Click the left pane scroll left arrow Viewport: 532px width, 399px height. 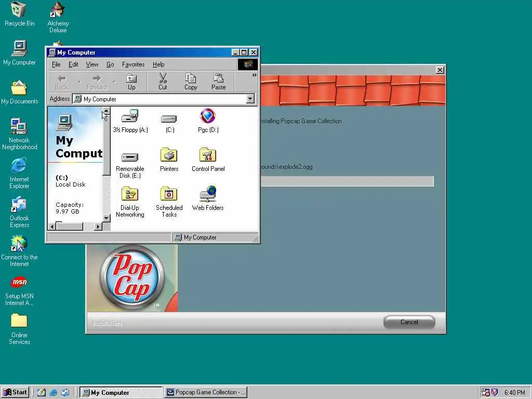[52, 227]
